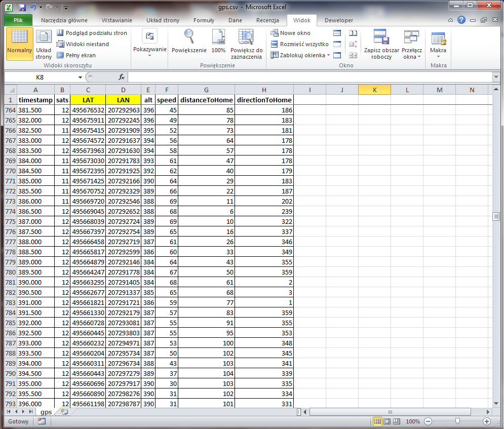
Task: Click Zapisz obszar roboczy icon
Action: [x=381, y=37]
